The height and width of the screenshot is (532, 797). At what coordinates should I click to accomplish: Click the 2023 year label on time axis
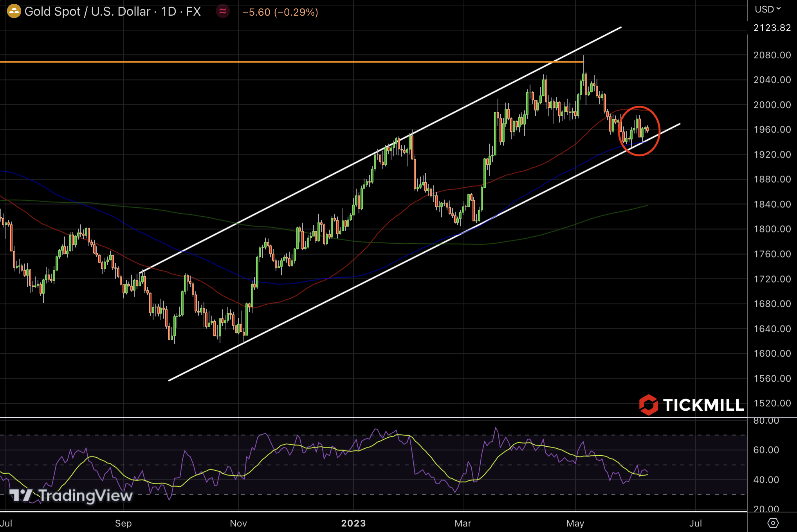[353, 523]
